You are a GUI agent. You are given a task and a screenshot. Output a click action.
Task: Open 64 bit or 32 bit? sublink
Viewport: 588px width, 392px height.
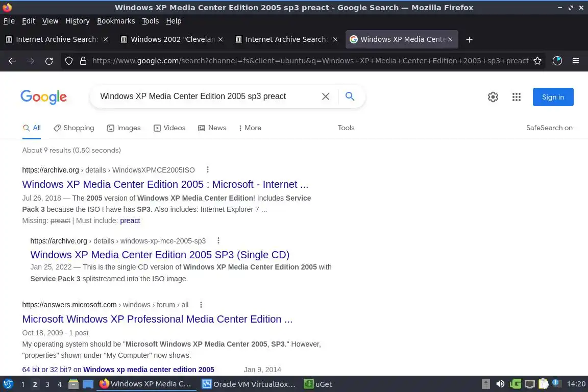[x=118, y=370]
